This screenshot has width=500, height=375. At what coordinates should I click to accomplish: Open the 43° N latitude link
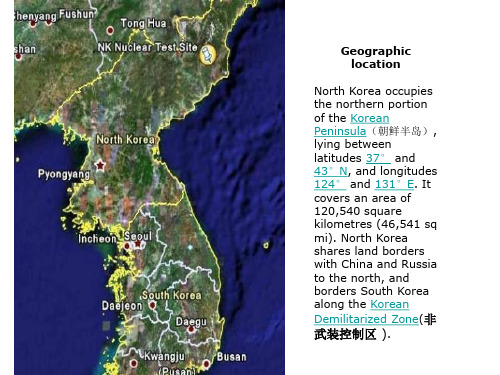[x=331, y=171]
